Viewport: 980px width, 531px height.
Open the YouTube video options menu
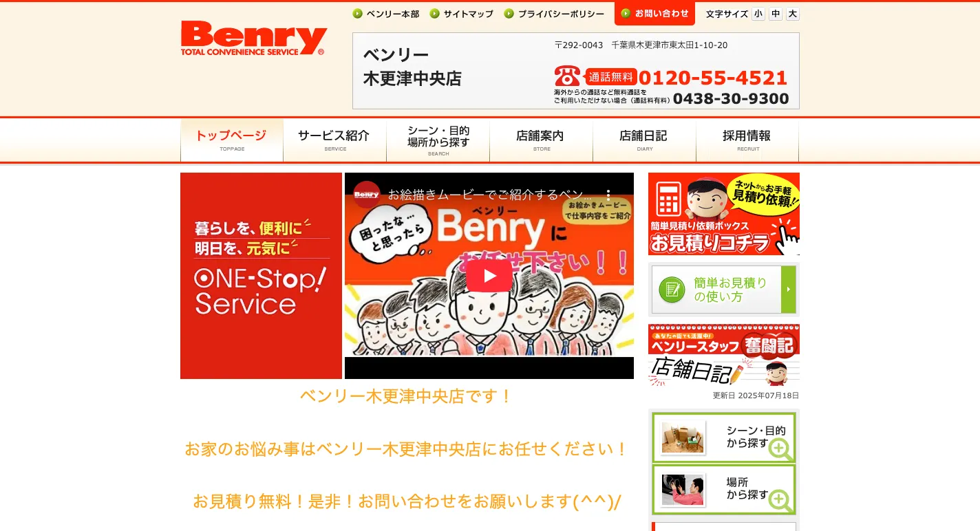coord(608,195)
